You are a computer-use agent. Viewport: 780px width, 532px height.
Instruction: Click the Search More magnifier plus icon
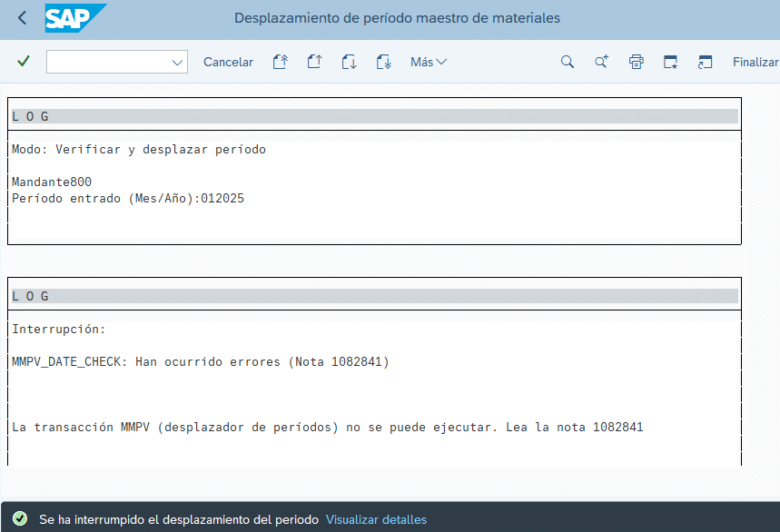tap(601, 62)
